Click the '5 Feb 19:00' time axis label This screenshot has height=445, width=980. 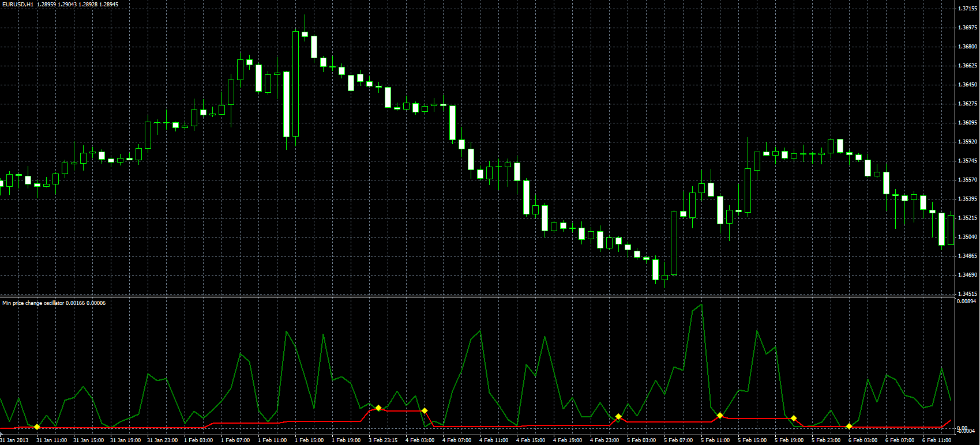pos(789,440)
